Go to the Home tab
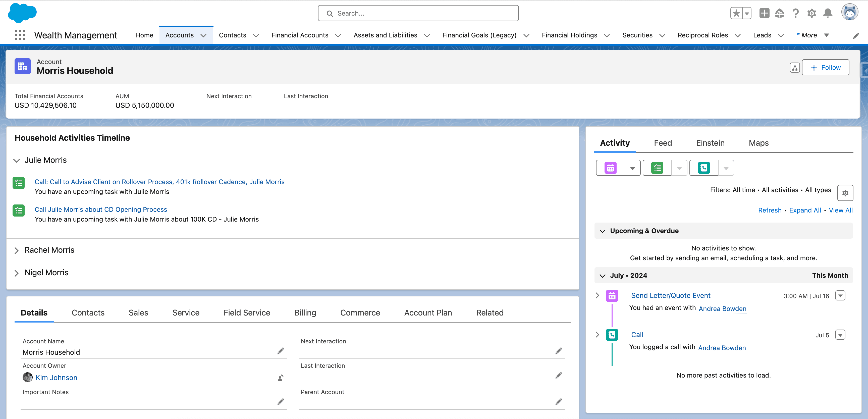This screenshot has width=868, height=419. (144, 35)
